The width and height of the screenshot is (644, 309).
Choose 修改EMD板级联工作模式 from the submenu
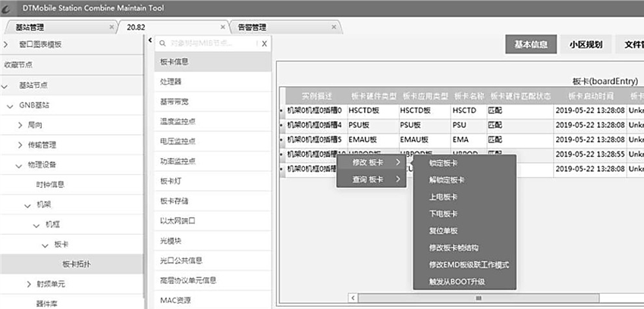tap(464, 265)
